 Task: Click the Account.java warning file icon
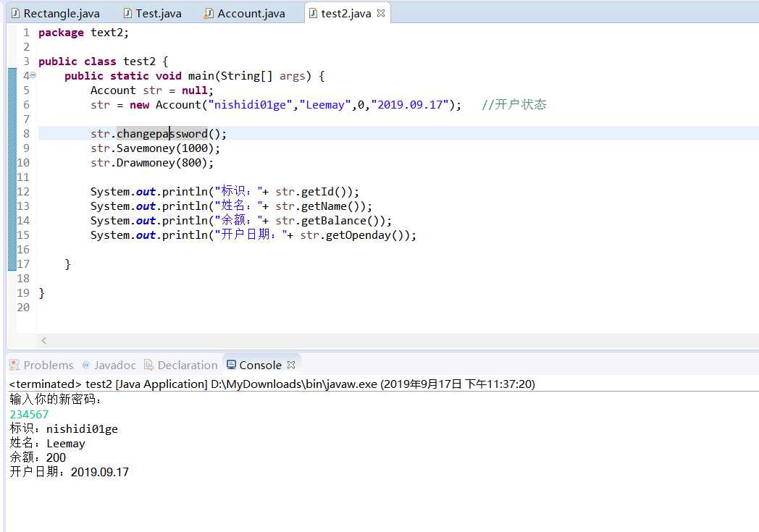209,14
